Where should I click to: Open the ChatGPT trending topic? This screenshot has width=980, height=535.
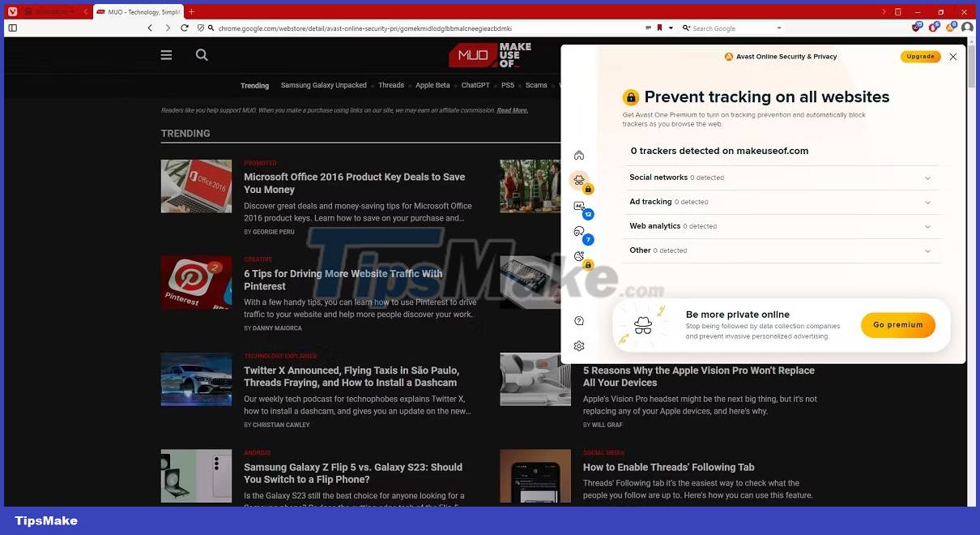(475, 85)
